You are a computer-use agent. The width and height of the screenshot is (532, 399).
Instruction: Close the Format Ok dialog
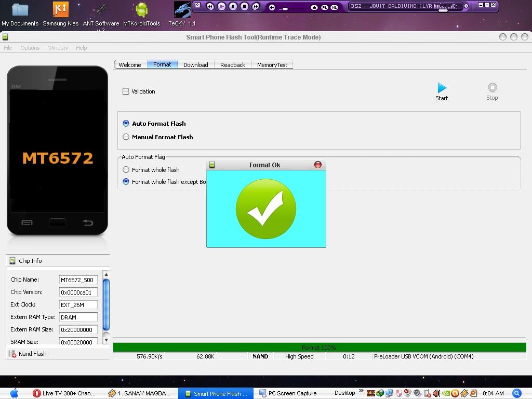click(318, 165)
